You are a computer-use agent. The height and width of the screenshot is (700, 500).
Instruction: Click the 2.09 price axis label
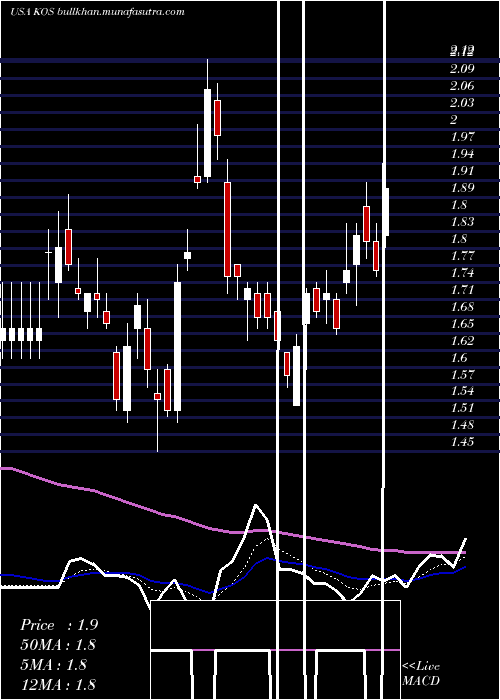coord(462,69)
